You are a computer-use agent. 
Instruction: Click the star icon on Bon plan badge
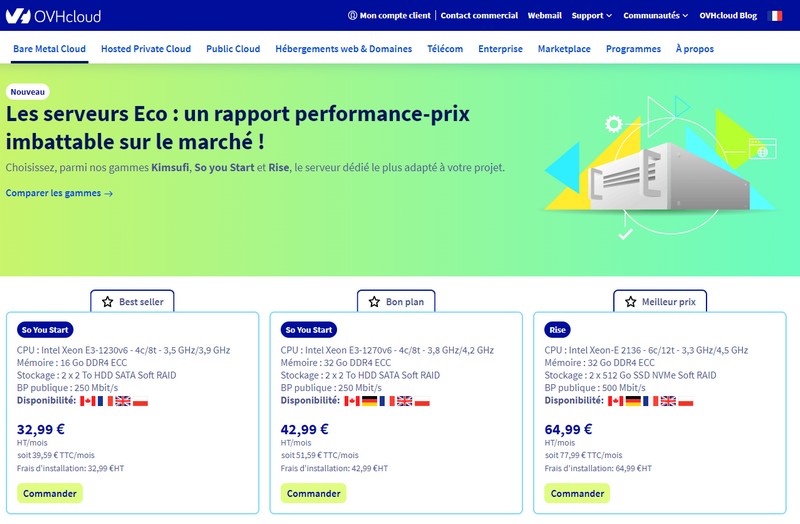[374, 301]
